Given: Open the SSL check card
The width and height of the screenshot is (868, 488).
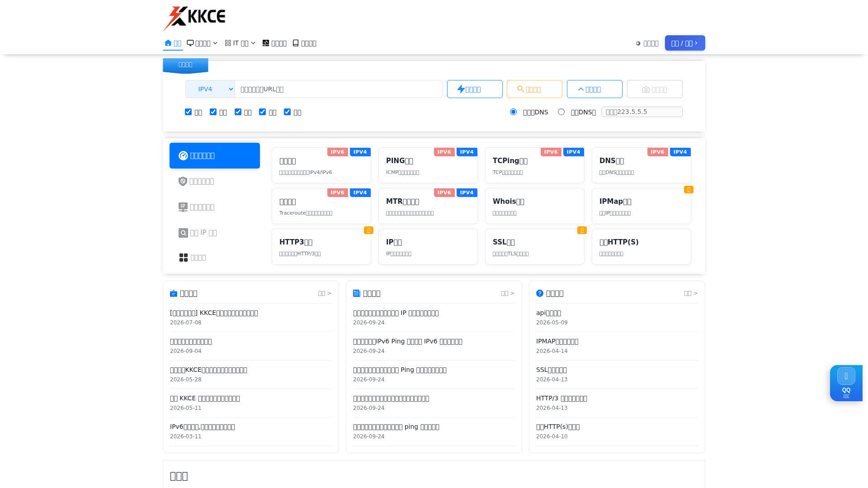Looking at the screenshot, I should pyautogui.click(x=535, y=247).
